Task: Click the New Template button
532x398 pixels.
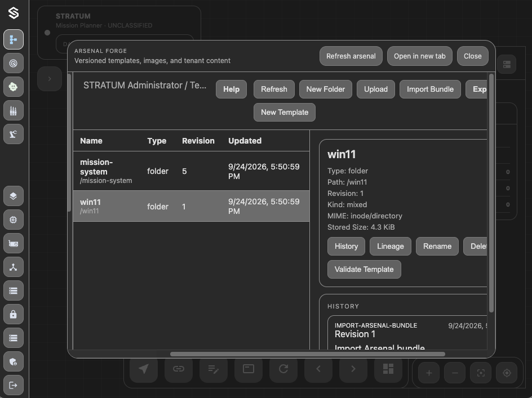Action: coord(285,112)
